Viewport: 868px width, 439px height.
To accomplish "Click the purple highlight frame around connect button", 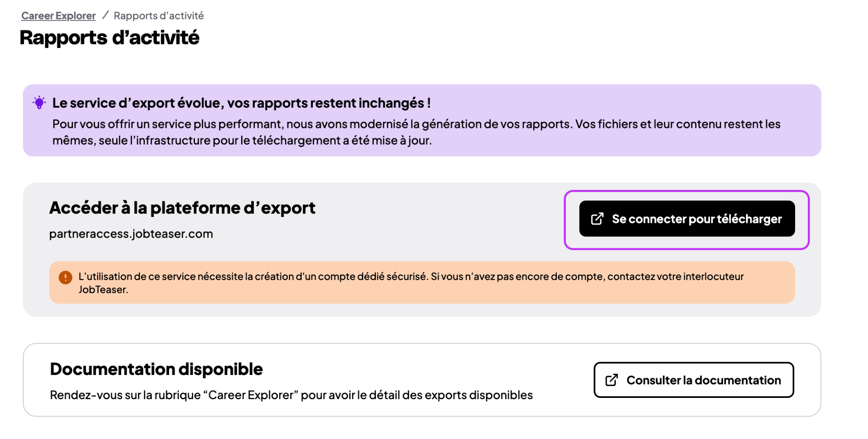I will tap(687, 193).
